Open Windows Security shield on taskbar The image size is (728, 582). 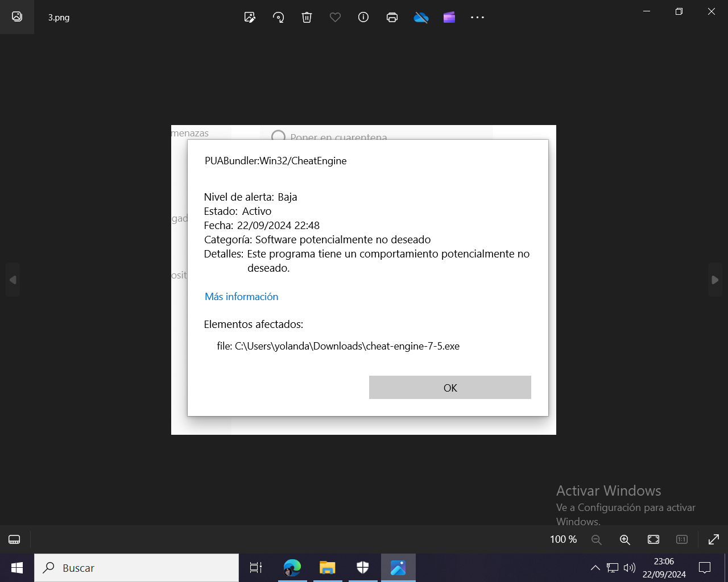pos(363,568)
